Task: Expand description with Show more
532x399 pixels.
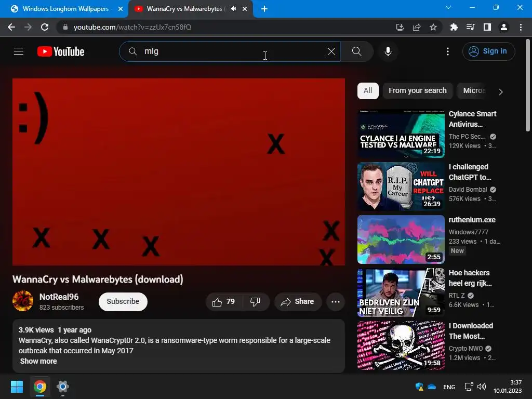Action: coord(38,361)
